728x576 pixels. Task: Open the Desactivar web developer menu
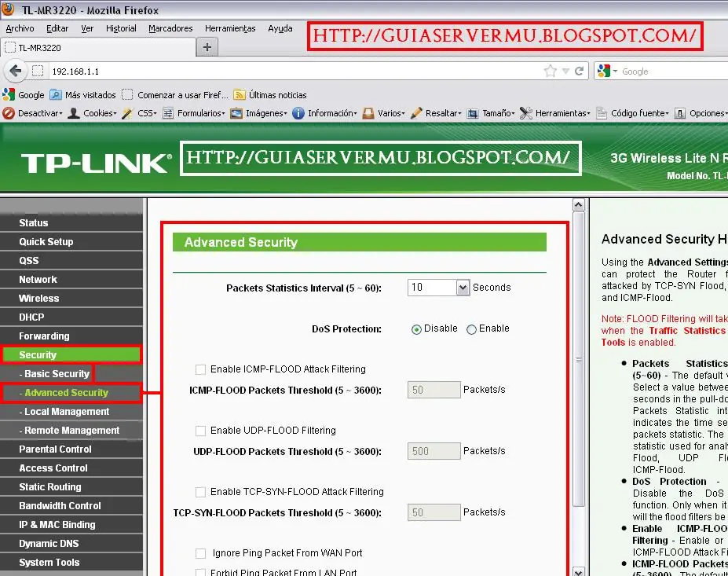pyautogui.click(x=32, y=113)
